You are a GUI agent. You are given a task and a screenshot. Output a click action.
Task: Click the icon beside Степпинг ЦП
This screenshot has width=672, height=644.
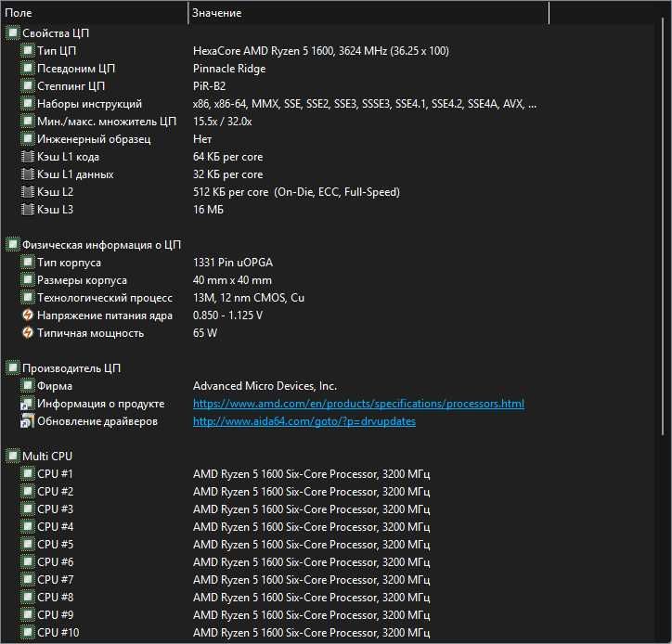point(27,85)
